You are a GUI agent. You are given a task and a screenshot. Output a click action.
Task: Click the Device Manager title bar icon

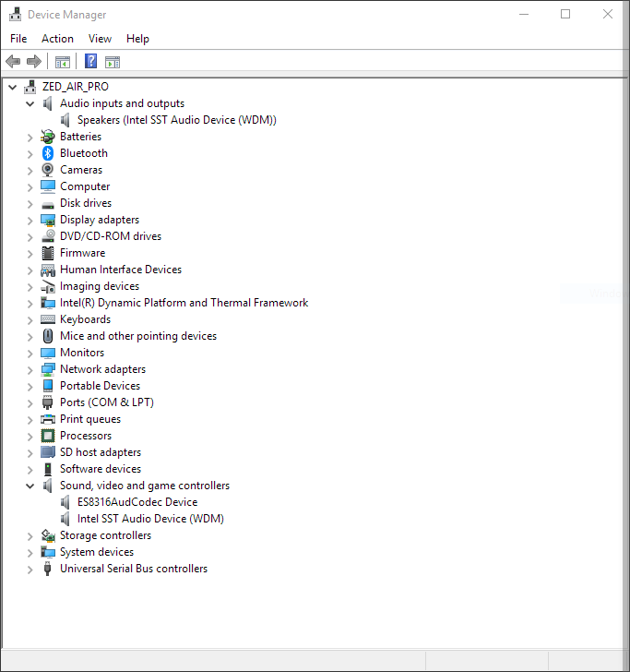point(15,14)
